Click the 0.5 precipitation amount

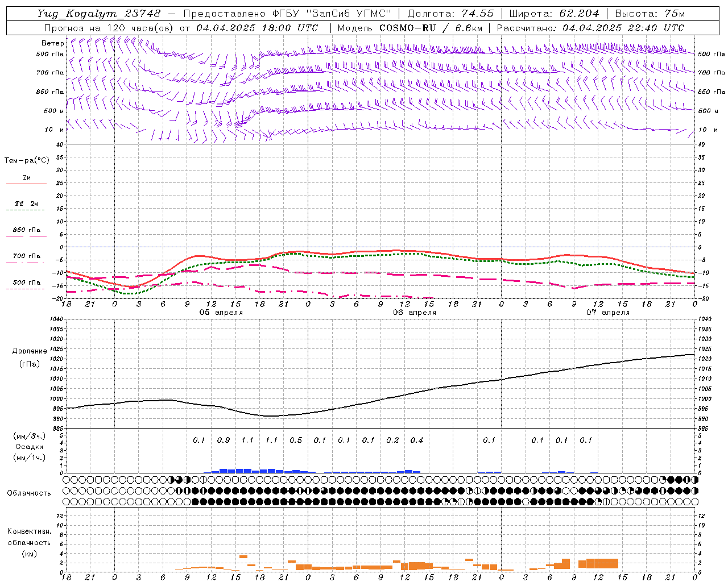[296, 440]
